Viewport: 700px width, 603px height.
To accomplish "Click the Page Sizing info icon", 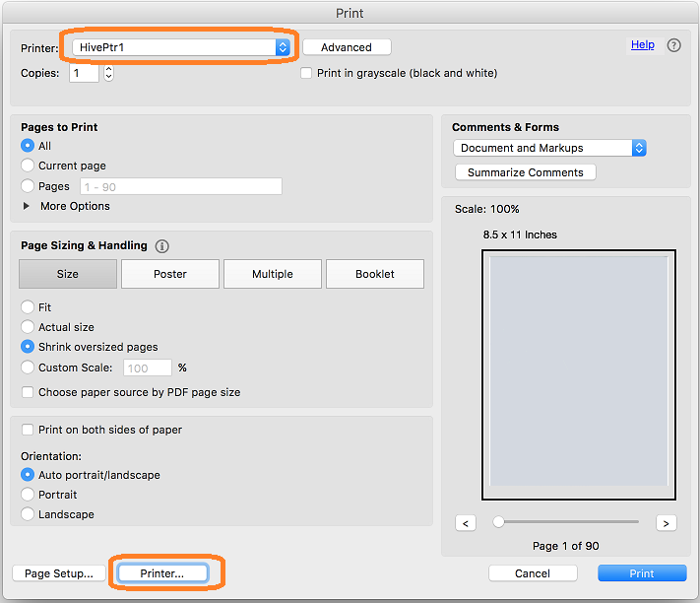I will [x=161, y=246].
